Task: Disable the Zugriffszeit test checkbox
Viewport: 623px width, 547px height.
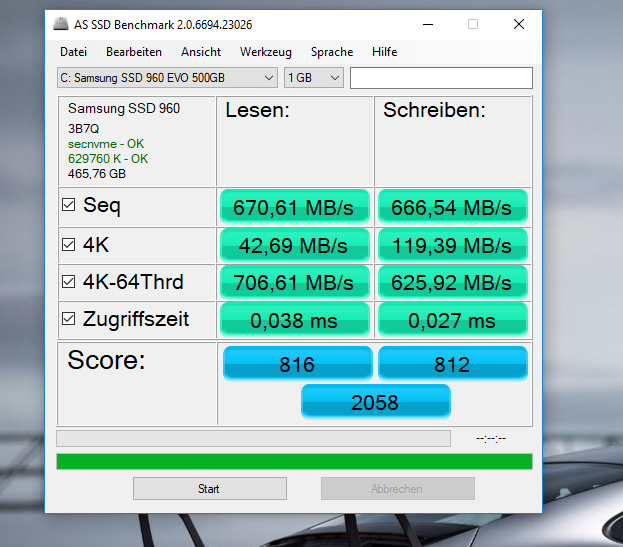Action: pyautogui.click(x=68, y=319)
